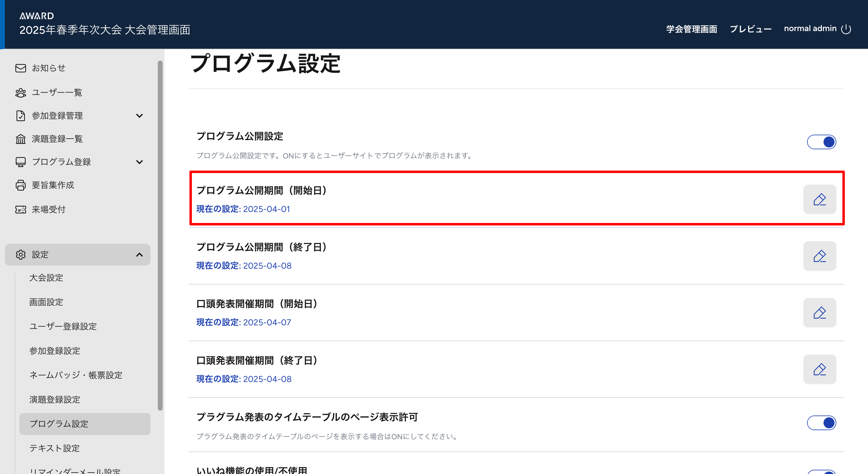Open 大会設定 in the sidebar

point(46,278)
